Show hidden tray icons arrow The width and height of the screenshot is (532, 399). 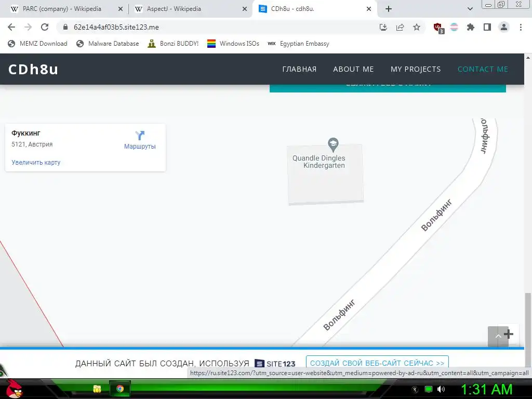coord(415,390)
